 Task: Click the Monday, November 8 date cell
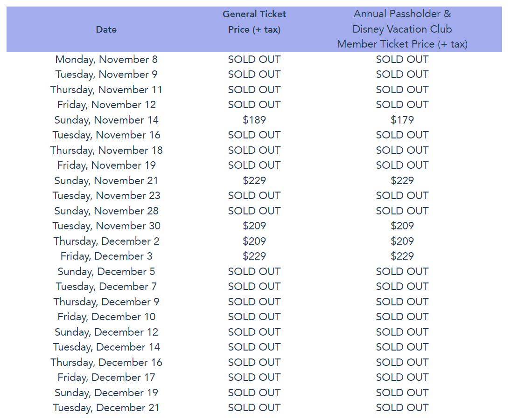point(106,59)
